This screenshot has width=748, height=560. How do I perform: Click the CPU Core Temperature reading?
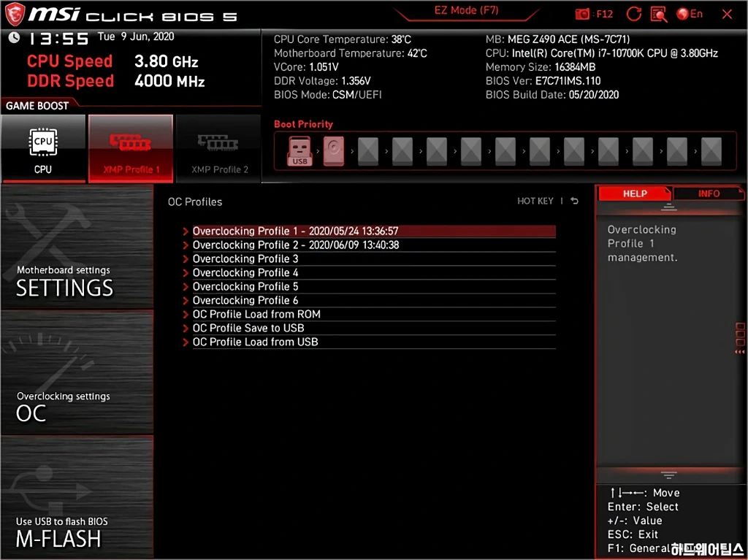(343, 39)
